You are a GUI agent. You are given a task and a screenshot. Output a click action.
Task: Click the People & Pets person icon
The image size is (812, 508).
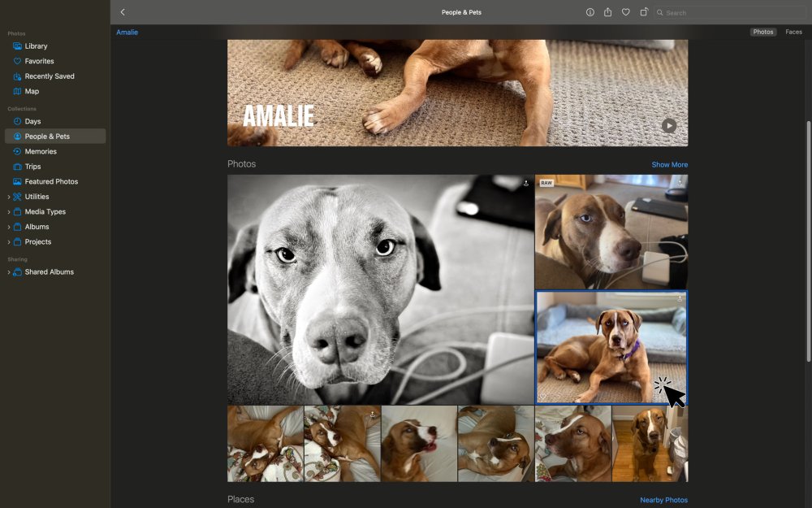point(17,137)
